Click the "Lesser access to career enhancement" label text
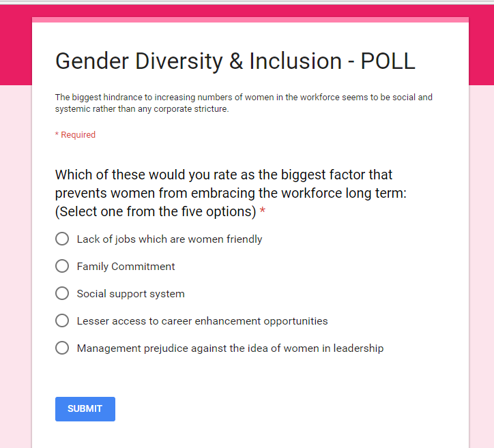Viewport: 494px width, 448px height. pyautogui.click(x=202, y=321)
